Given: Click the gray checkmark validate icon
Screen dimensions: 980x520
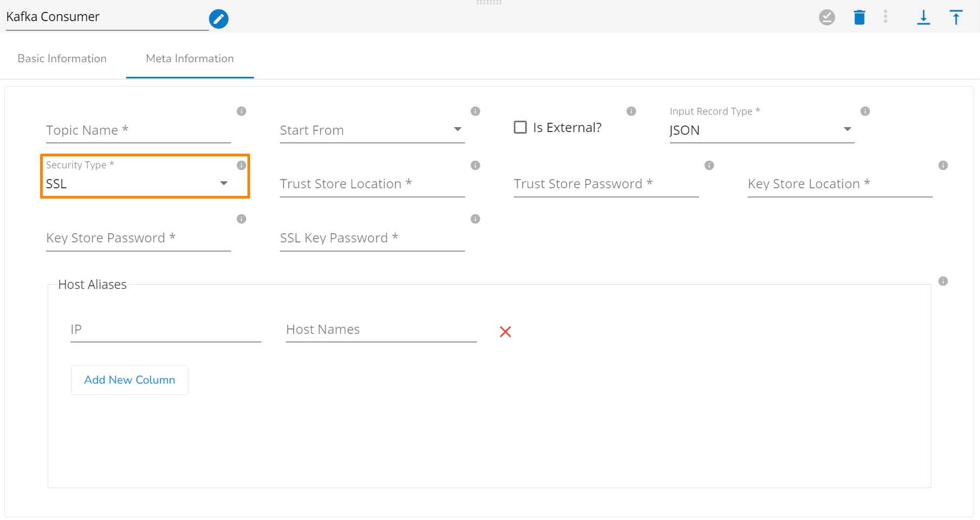Looking at the screenshot, I should click(x=827, y=17).
